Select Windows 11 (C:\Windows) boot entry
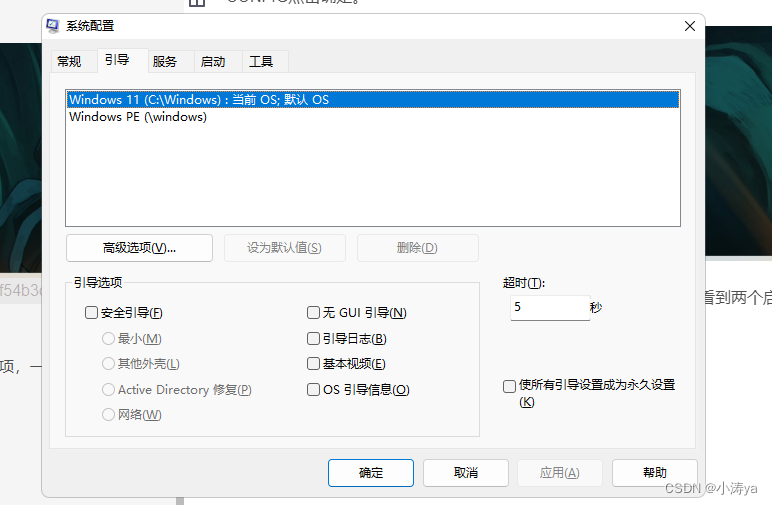This screenshot has width=772, height=505. (x=373, y=99)
